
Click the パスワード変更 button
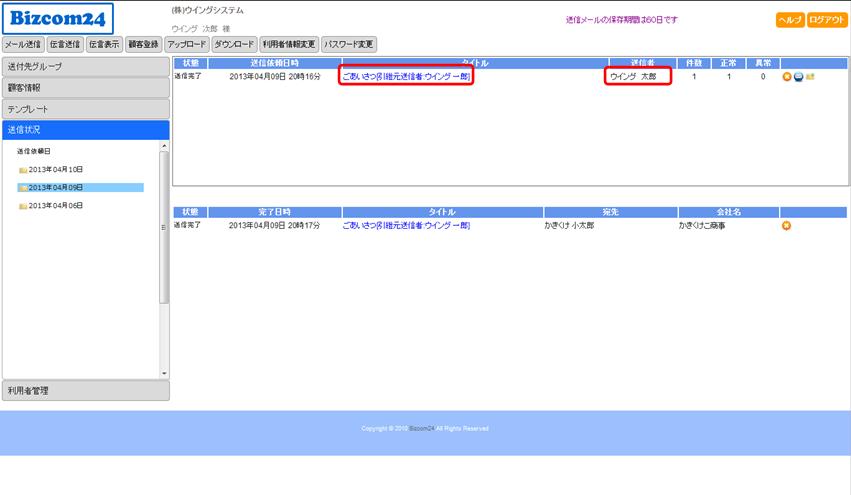(x=349, y=44)
